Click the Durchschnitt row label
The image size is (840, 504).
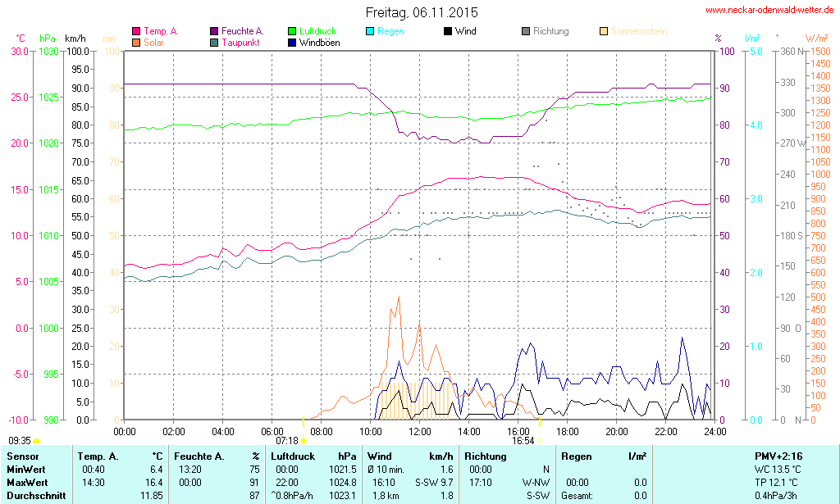click(x=36, y=496)
